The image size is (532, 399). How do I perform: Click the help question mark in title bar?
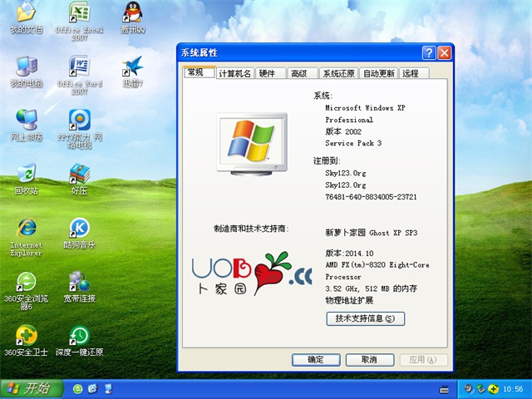click(428, 53)
